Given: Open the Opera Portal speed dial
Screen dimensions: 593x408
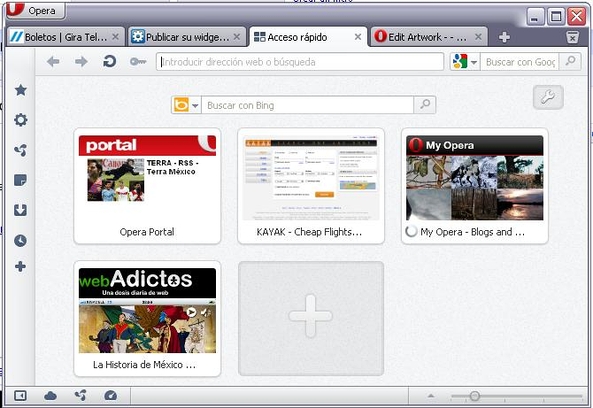Looking at the screenshot, I should click(x=147, y=186).
